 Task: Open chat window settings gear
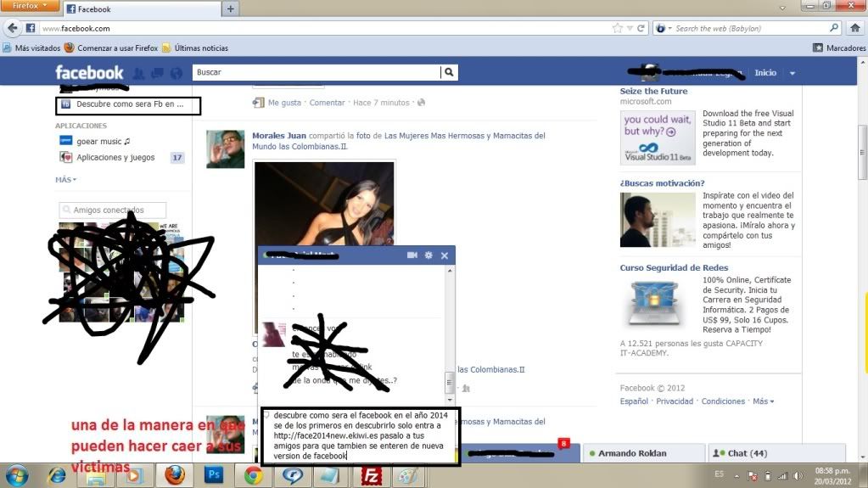[428, 255]
